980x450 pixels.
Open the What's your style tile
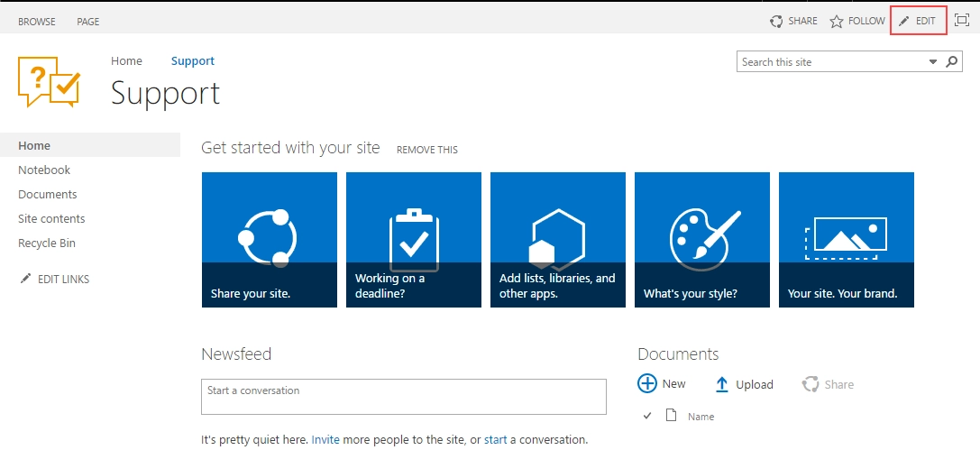(x=702, y=240)
